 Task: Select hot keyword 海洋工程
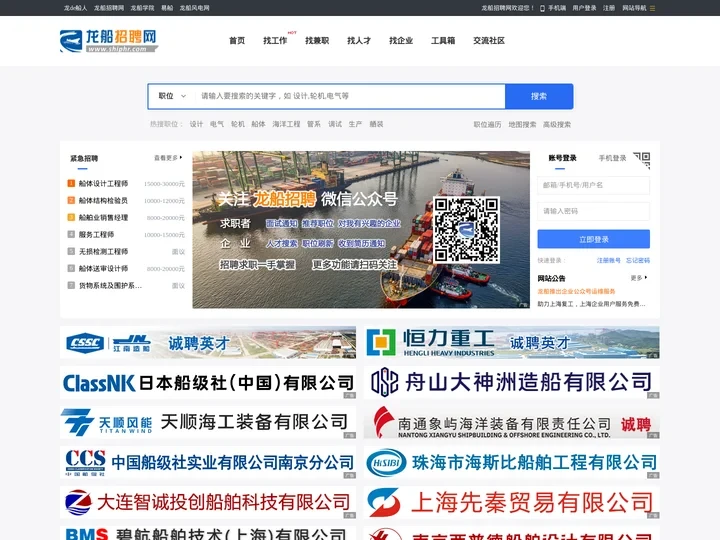pos(286,124)
